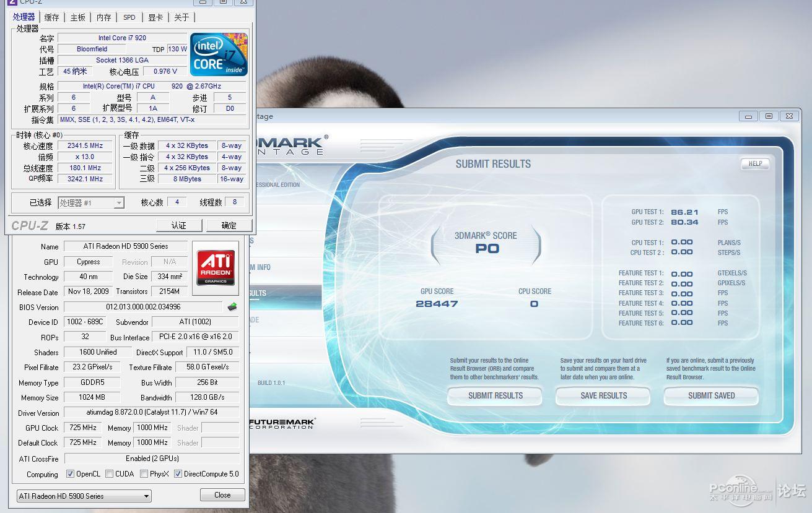The image size is (812, 513).
Task: Click the GPU SCORE value 28447
Action: (x=437, y=304)
